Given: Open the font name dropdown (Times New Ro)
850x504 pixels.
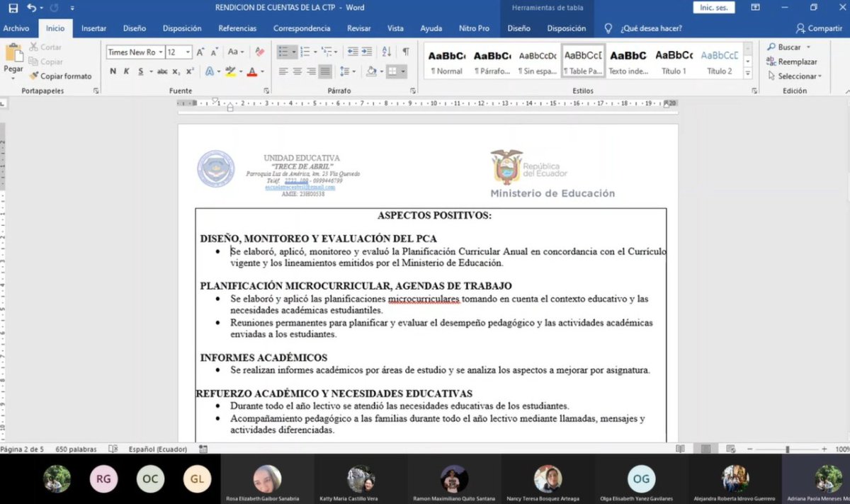Looking at the screenshot, I should (x=161, y=52).
